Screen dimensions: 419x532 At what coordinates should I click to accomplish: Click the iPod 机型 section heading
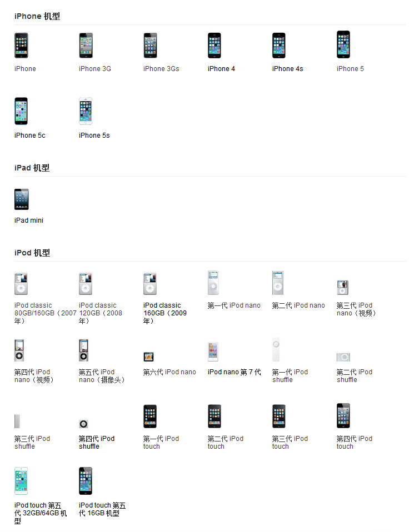tap(32, 253)
